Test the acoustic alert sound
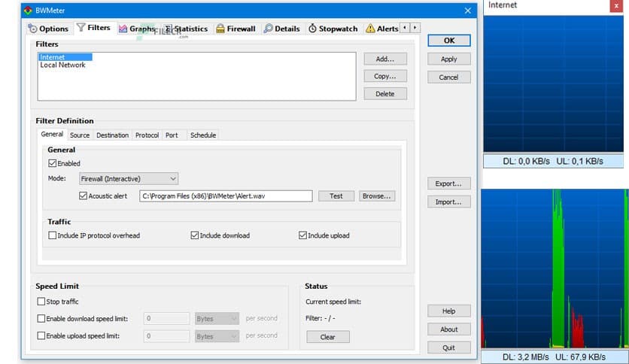629x364 pixels. (x=336, y=196)
